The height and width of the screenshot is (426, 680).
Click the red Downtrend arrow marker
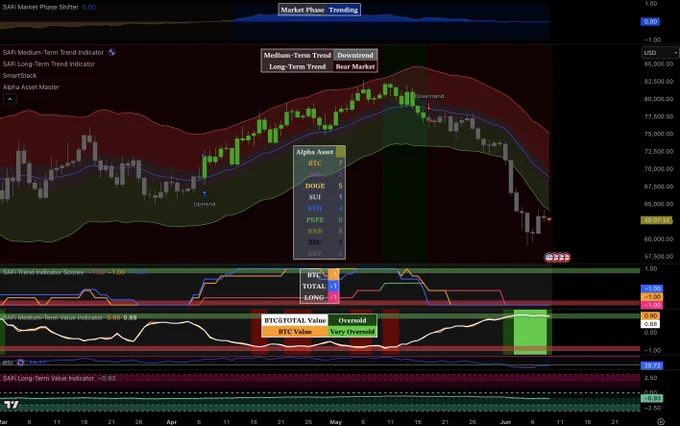429,106
